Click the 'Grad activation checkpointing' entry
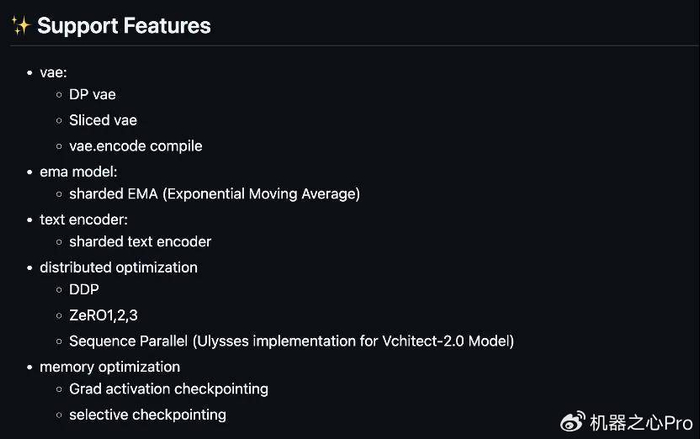This screenshot has width=700, height=439. pyautogui.click(x=168, y=389)
